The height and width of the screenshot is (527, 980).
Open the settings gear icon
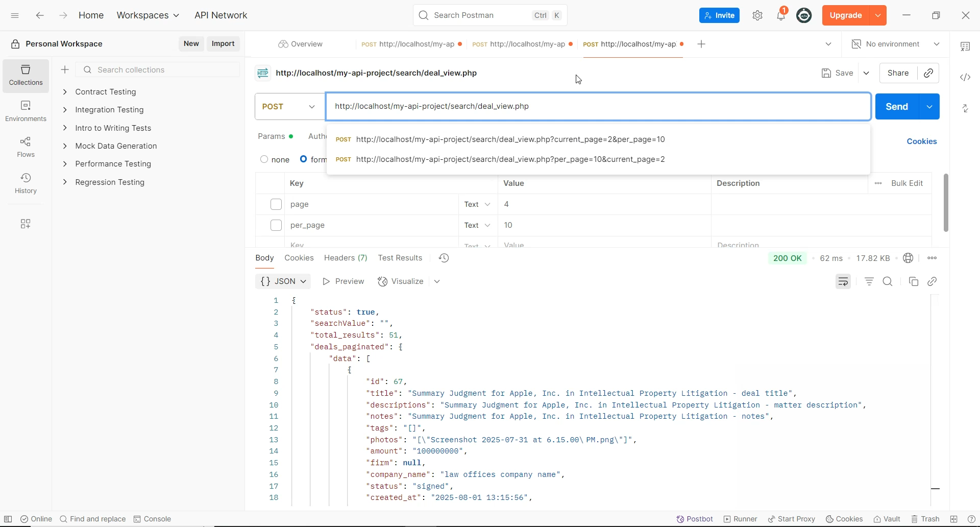click(757, 15)
